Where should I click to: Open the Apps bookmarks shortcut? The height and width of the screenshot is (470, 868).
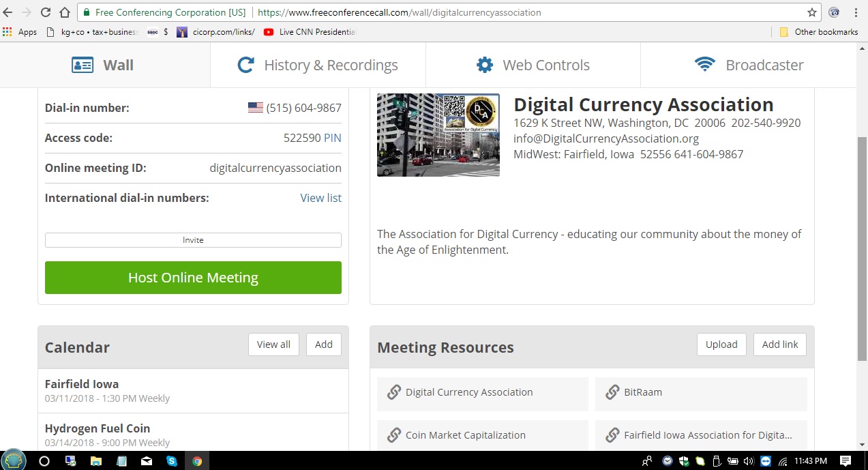point(20,32)
